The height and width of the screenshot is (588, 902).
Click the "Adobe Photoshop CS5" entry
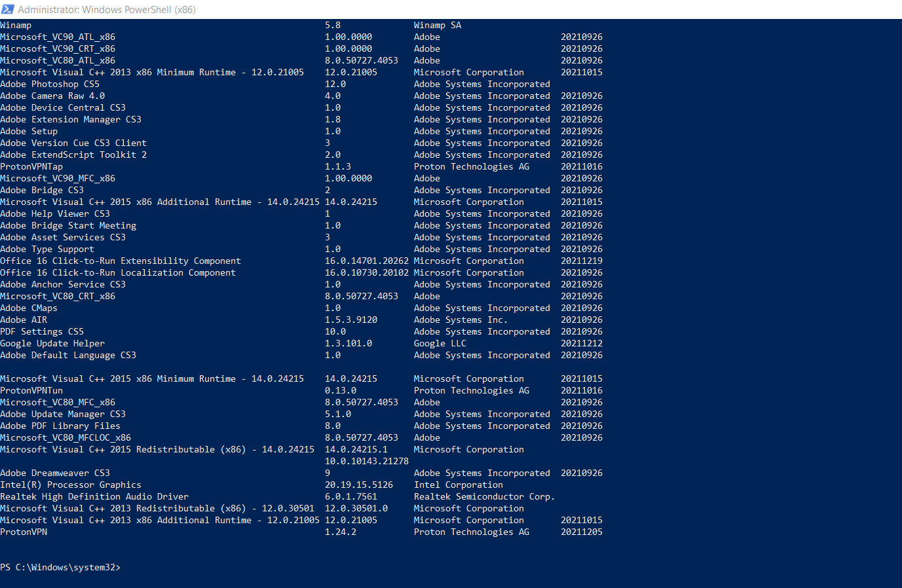pos(50,84)
